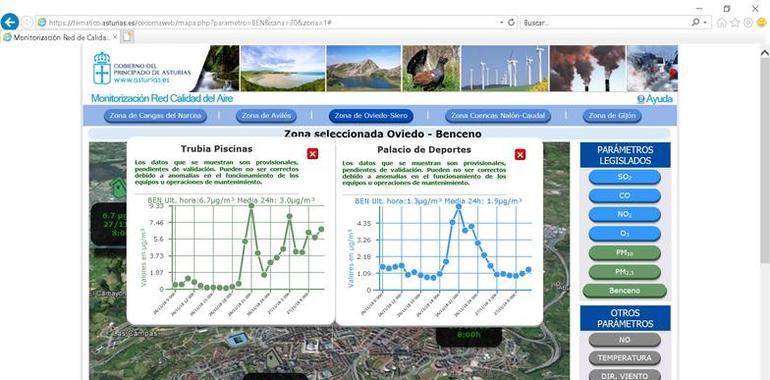
Task: Close the Monitorización browser tab
Action: pyautogui.click(x=115, y=36)
